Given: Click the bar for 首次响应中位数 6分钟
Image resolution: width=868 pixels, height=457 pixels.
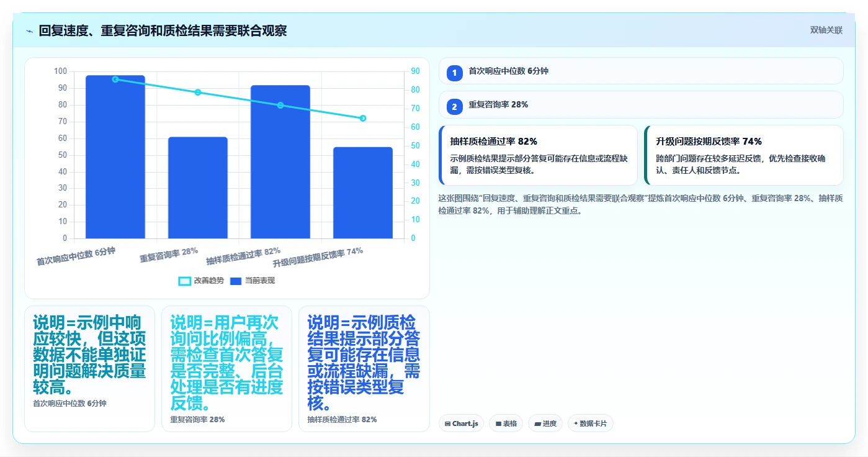Looking at the screenshot, I should pyautogui.click(x=115, y=157).
